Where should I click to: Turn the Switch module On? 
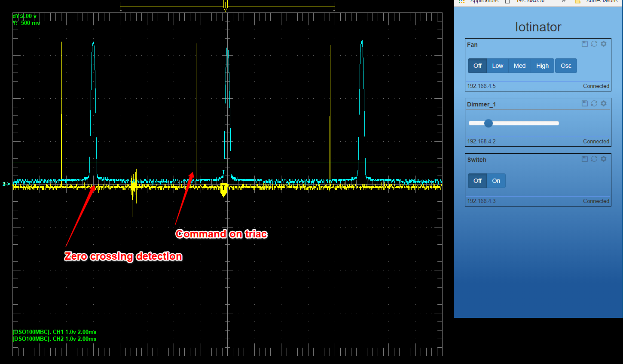496,181
